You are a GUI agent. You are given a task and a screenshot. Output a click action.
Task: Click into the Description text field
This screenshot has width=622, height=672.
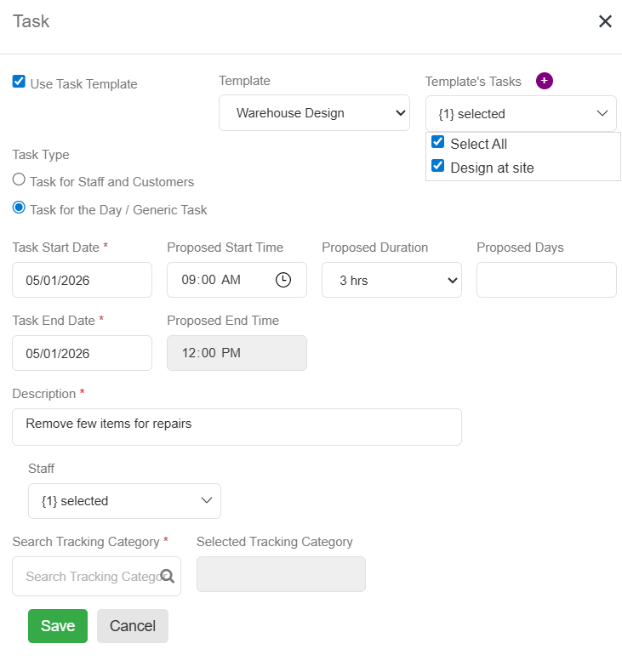coord(237,426)
